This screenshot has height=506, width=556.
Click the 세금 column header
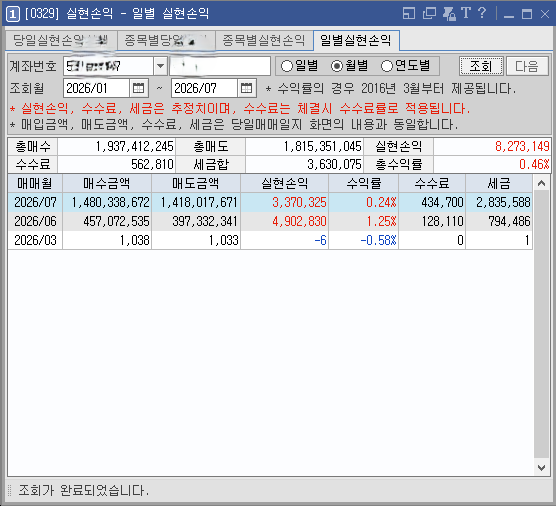click(499, 183)
